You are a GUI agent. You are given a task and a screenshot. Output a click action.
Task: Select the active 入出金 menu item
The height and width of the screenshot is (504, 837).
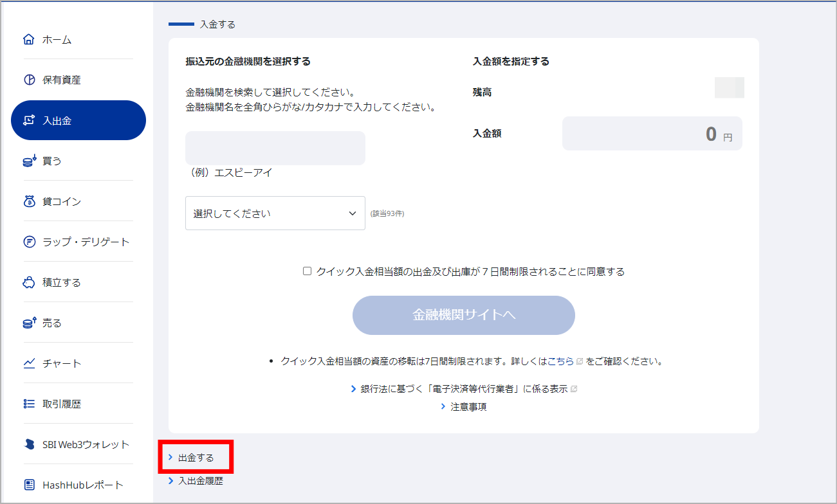78,120
